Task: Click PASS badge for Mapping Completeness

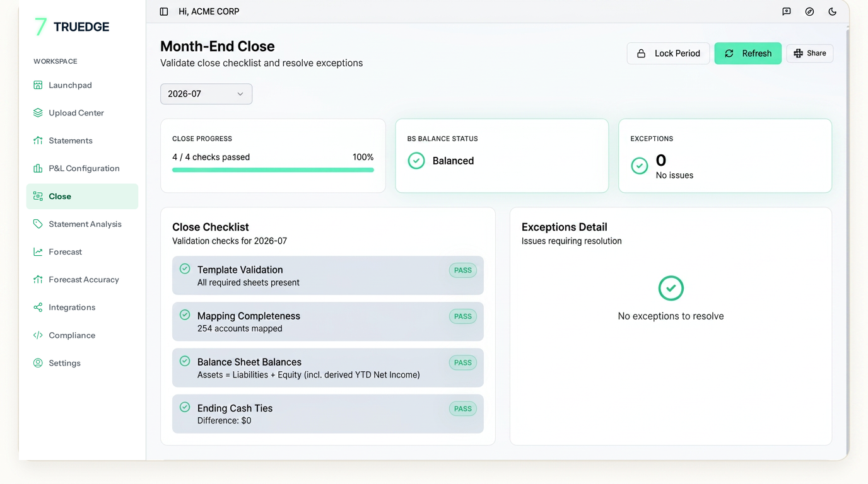Action: click(463, 316)
